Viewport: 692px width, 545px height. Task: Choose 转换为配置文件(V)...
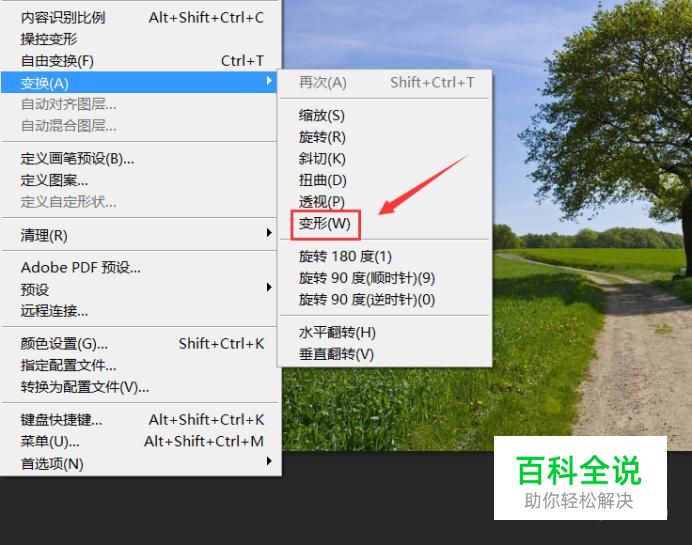[140, 387]
